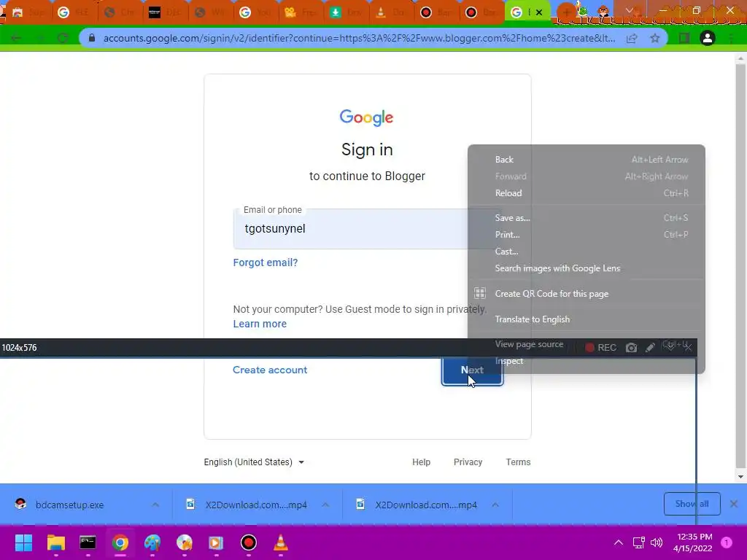Click the bdcamsetup.exe download file icon
Viewport: 747px width, 560px height.
point(20,505)
